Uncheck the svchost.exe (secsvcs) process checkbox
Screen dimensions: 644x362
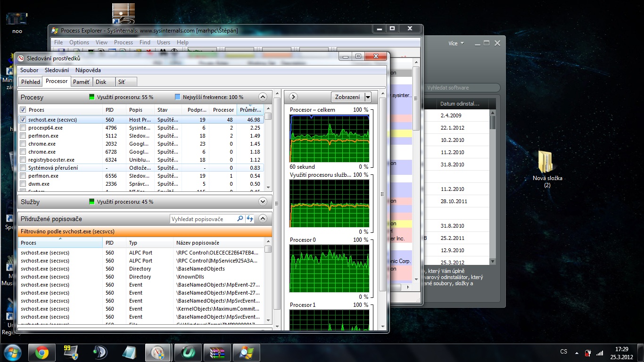pyautogui.click(x=23, y=120)
